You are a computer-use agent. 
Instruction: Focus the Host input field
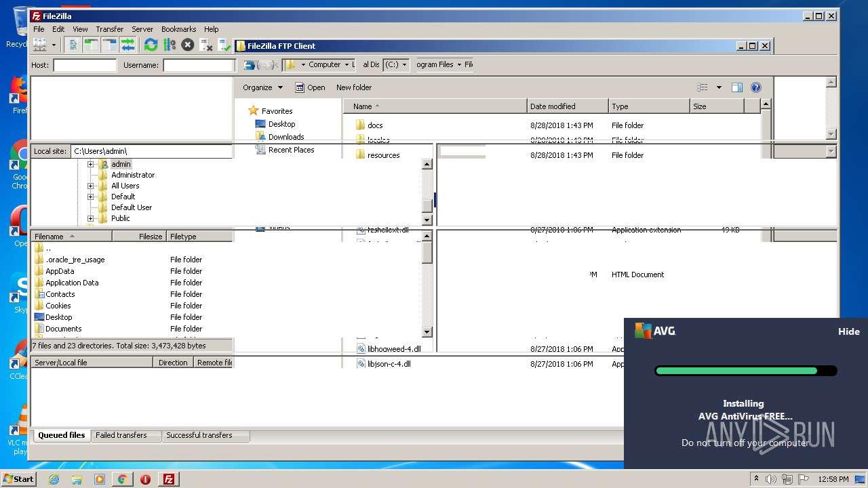pos(85,65)
